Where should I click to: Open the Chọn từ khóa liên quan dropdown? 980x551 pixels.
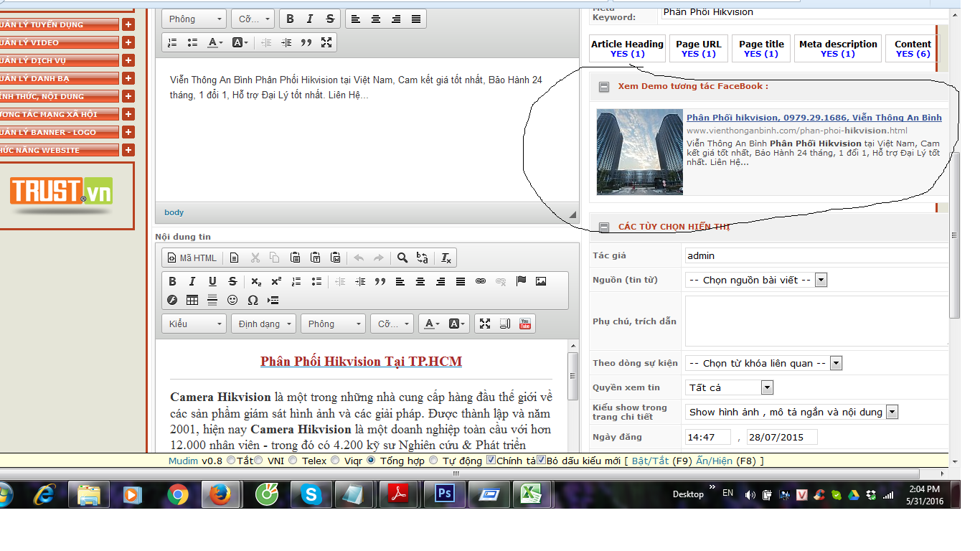point(763,363)
